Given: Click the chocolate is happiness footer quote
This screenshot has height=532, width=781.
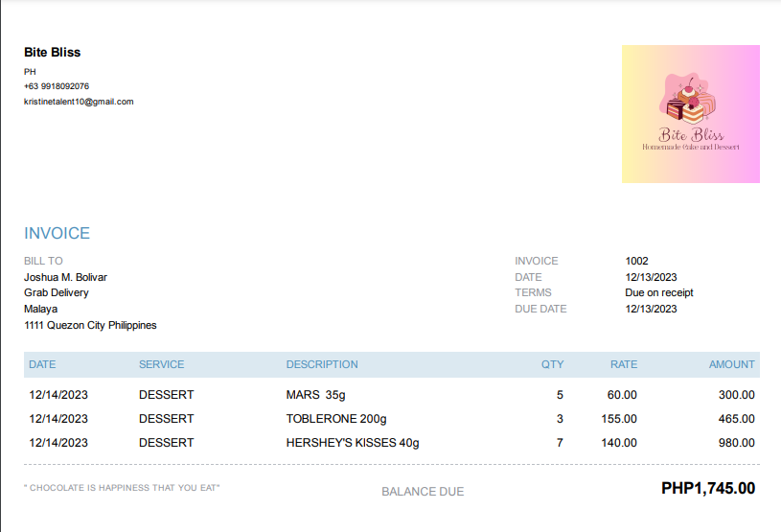Looking at the screenshot, I should 122,488.
